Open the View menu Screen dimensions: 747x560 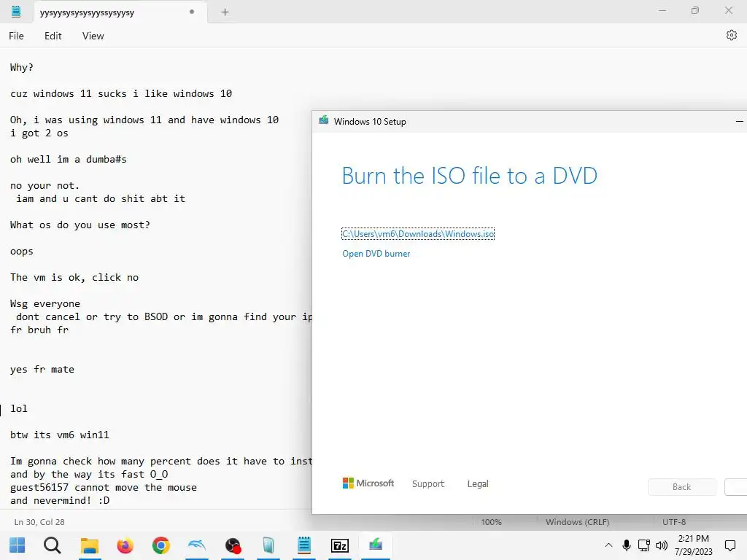[x=93, y=36]
